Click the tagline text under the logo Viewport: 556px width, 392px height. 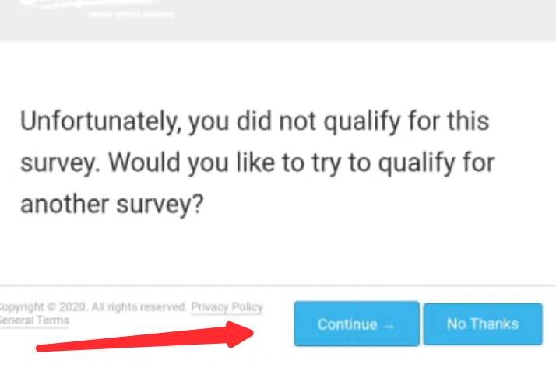(130, 14)
